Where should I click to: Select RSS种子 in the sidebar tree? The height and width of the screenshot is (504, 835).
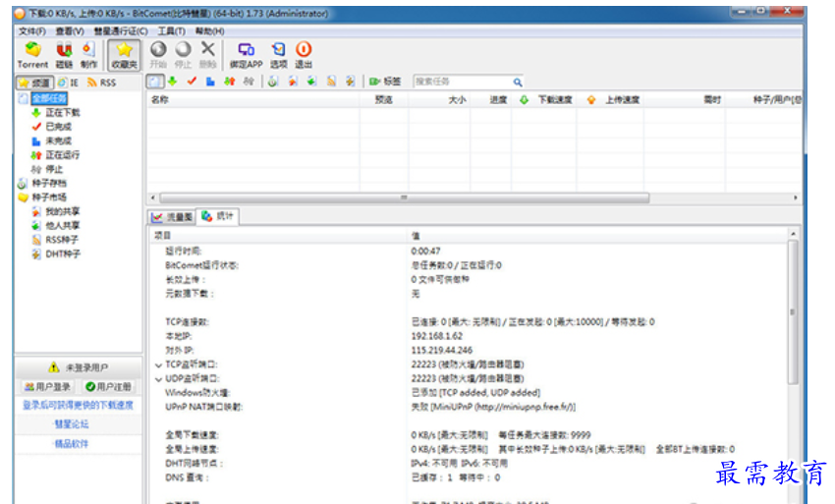(x=62, y=240)
